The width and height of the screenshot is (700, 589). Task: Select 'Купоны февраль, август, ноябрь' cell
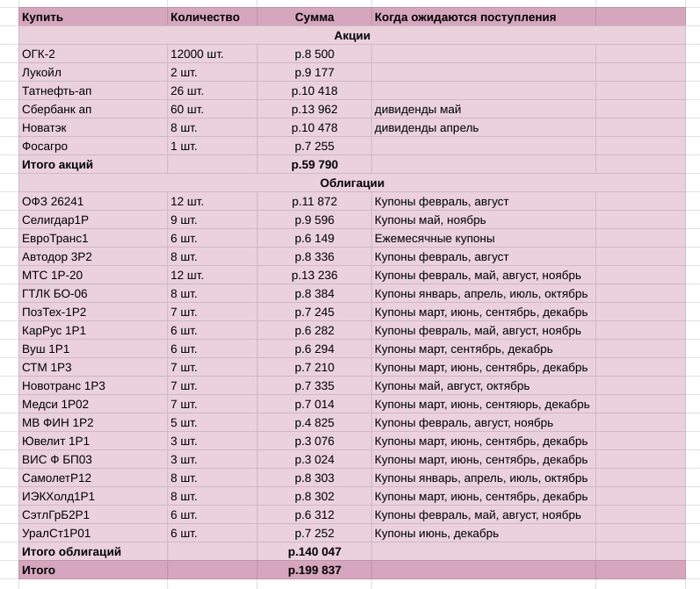(x=483, y=423)
